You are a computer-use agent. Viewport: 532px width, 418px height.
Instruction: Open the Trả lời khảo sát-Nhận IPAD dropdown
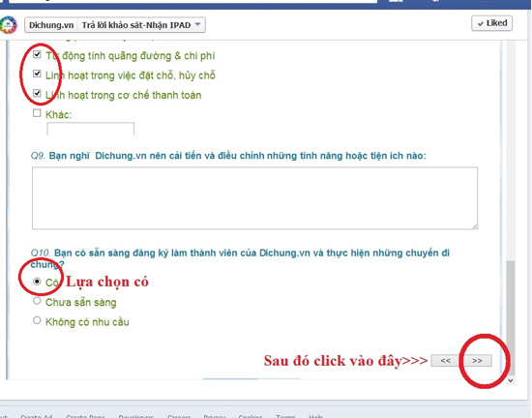[141, 25]
